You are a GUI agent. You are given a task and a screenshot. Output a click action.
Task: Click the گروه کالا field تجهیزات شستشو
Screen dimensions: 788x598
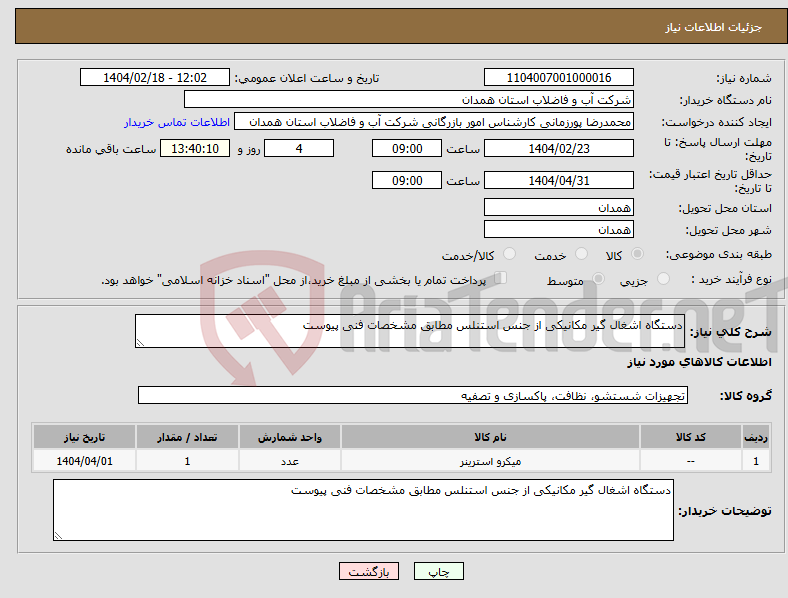pos(413,395)
